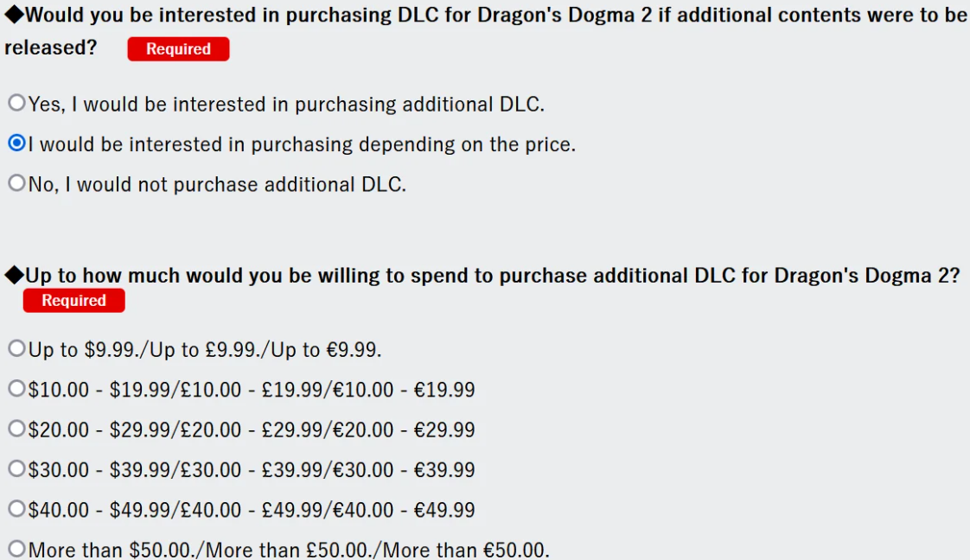Image resolution: width=970 pixels, height=560 pixels.
Task: Select the 'Up to $9.99' radio button
Action: (x=16, y=349)
